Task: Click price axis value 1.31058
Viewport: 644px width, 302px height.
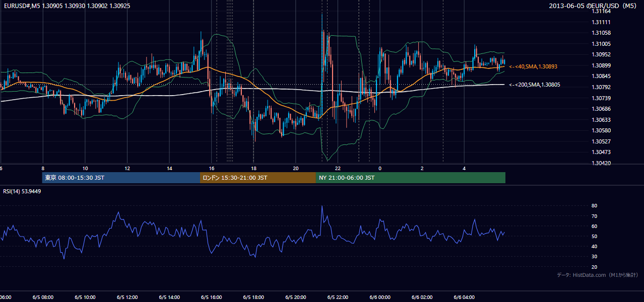Action: pos(602,33)
